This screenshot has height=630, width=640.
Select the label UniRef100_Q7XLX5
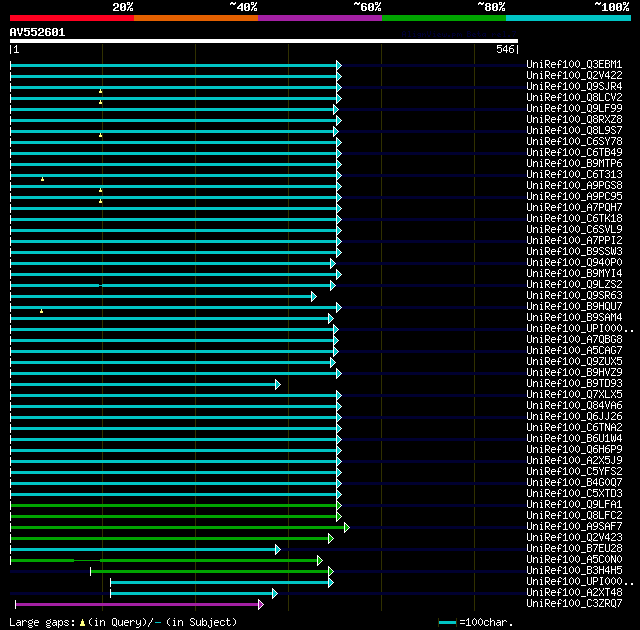(574, 395)
